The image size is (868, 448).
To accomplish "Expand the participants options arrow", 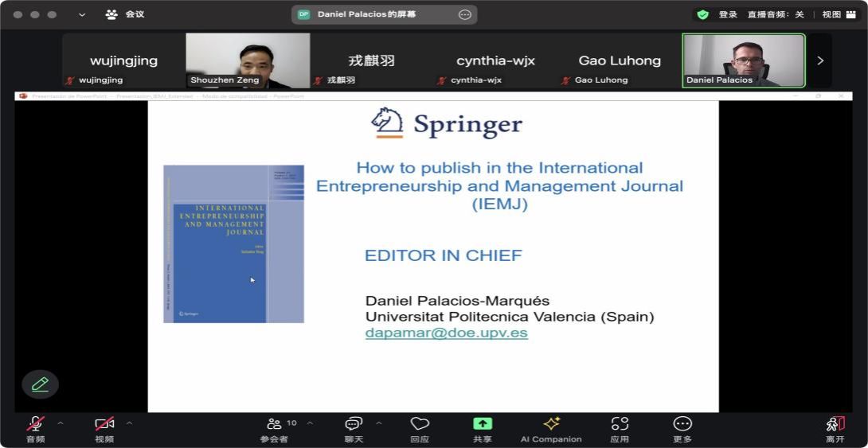I will [310, 423].
